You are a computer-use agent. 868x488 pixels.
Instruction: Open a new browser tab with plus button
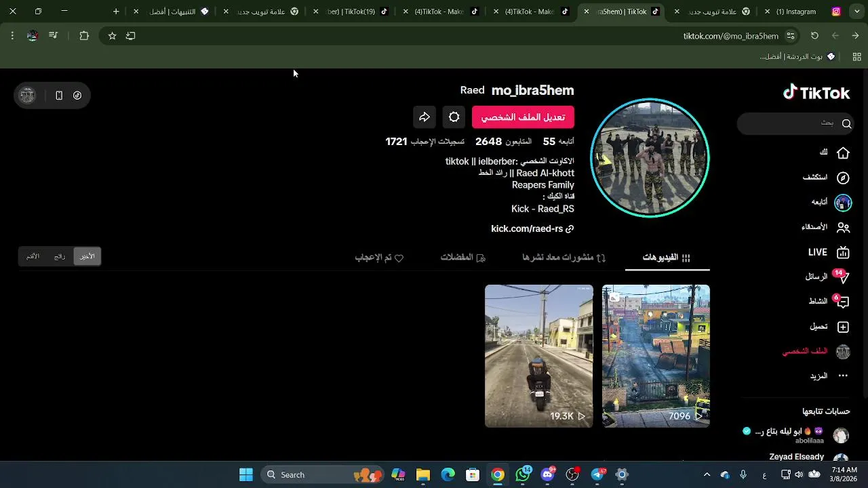click(116, 12)
